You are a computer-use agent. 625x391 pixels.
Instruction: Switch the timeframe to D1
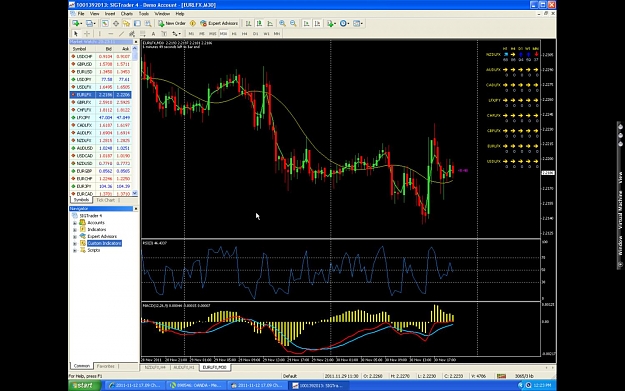[x=256, y=34]
